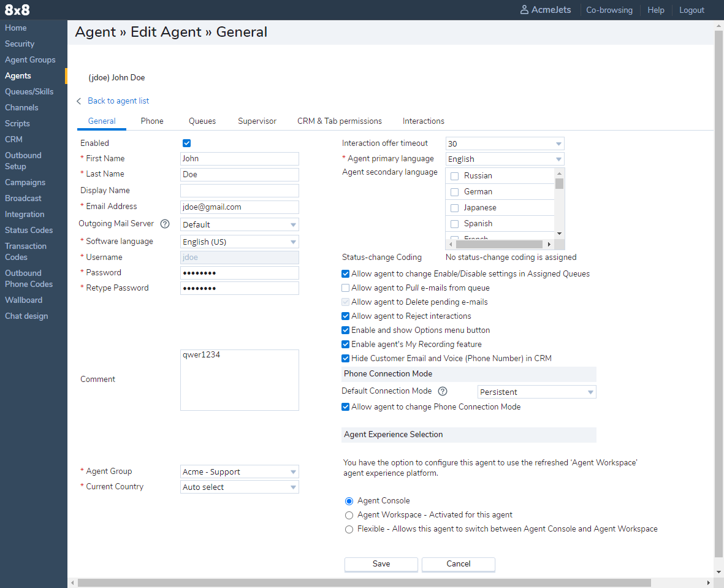The width and height of the screenshot is (724, 588).
Task: Go back to agent list
Action: coord(118,101)
